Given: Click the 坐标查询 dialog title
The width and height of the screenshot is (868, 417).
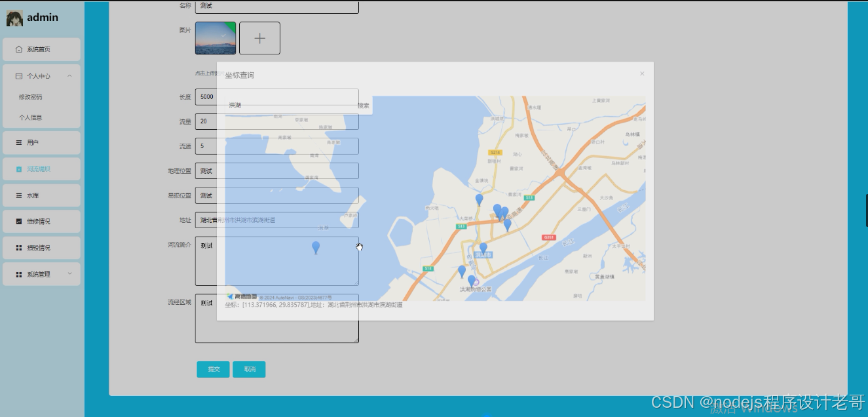Looking at the screenshot, I should click(x=240, y=75).
